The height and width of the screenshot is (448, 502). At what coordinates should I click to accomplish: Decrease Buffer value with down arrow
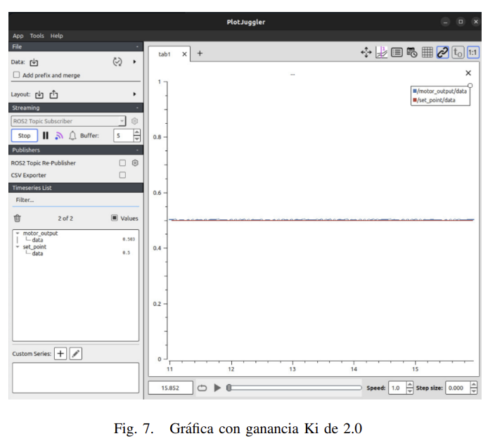pos(137,139)
